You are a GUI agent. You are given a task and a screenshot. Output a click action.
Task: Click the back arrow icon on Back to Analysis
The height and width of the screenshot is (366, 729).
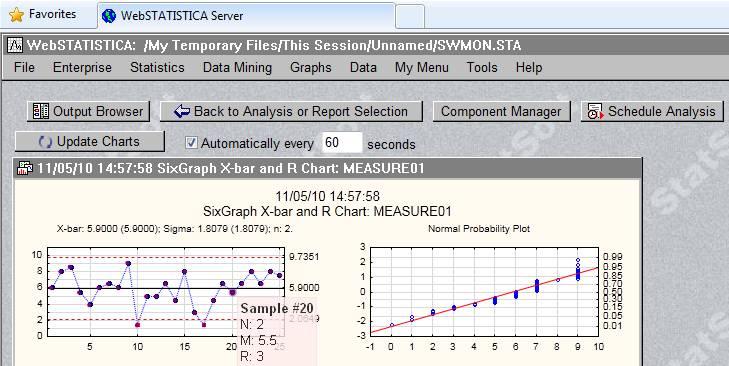coord(182,112)
